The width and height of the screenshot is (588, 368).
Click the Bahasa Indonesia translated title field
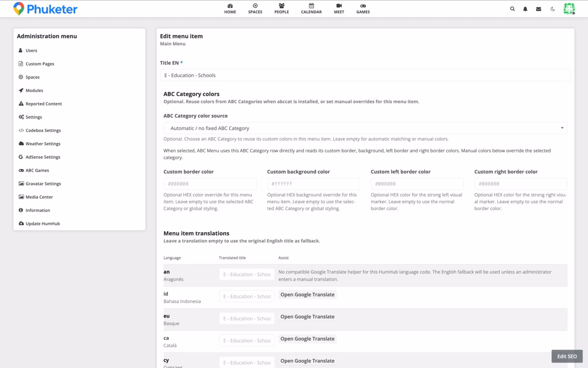pos(247,297)
